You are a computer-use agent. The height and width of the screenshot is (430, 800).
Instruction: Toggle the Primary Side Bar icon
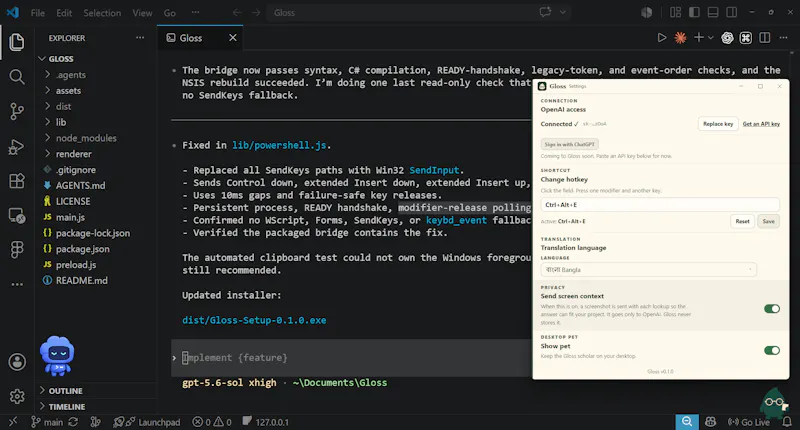pyautogui.click(x=694, y=12)
